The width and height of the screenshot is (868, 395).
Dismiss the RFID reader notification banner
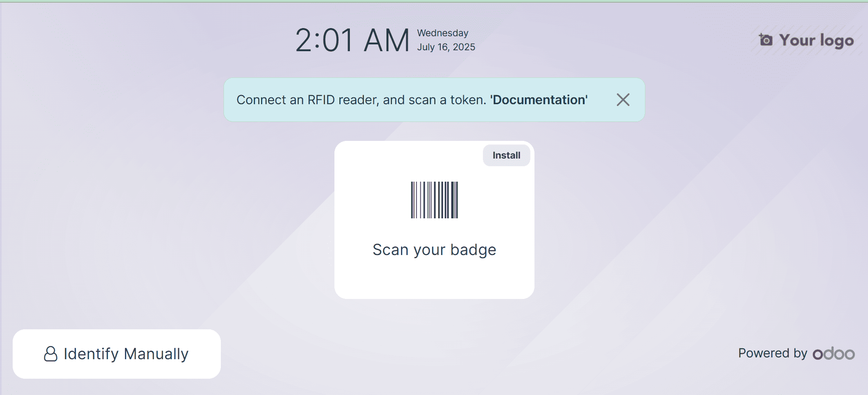(x=623, y=100)
